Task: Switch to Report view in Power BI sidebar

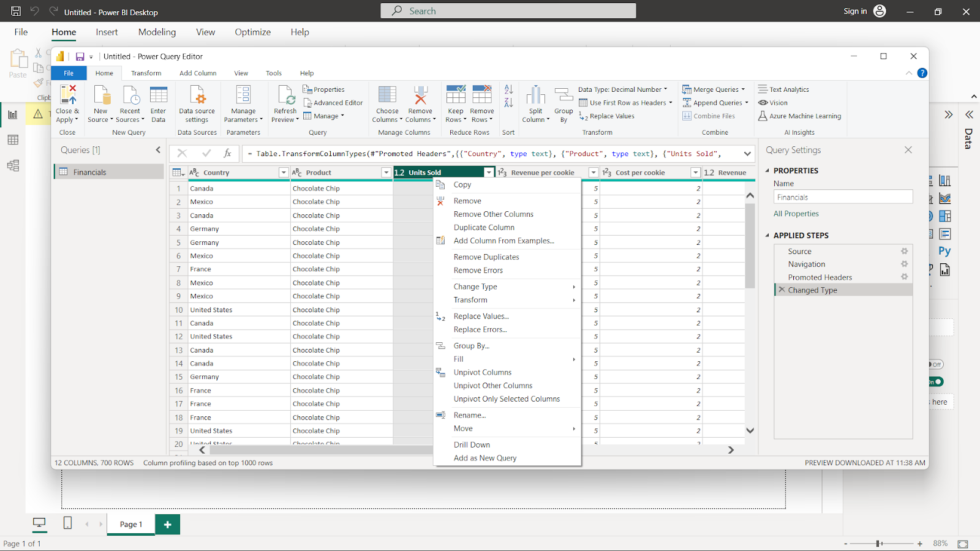Action: pos(13,114)
